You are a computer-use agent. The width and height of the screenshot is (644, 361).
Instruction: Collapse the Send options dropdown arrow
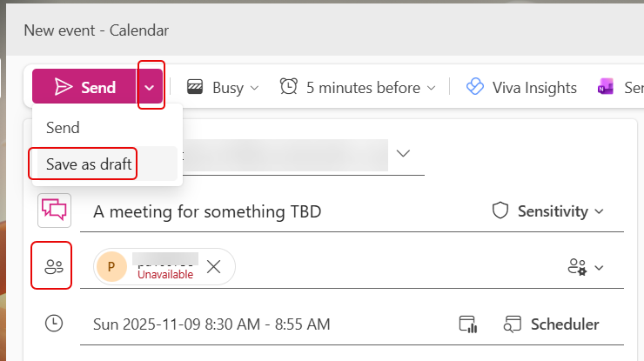pos(151,87)
